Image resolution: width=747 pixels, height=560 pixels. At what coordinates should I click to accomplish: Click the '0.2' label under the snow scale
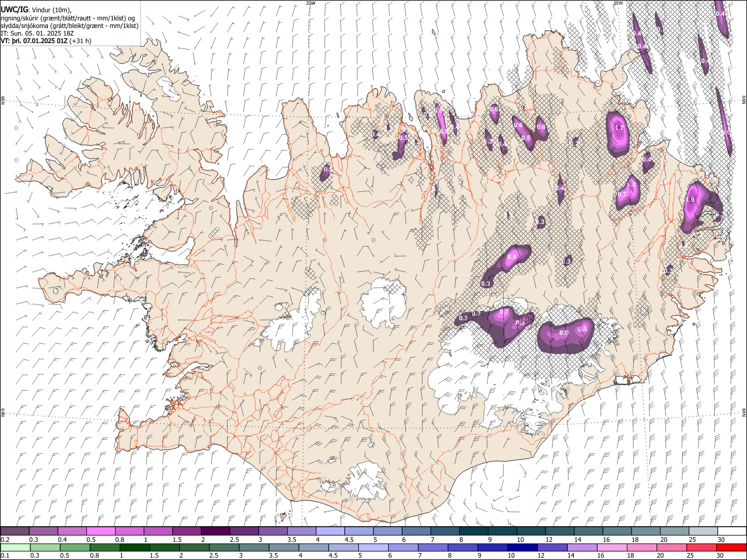[x=4, y=540]
